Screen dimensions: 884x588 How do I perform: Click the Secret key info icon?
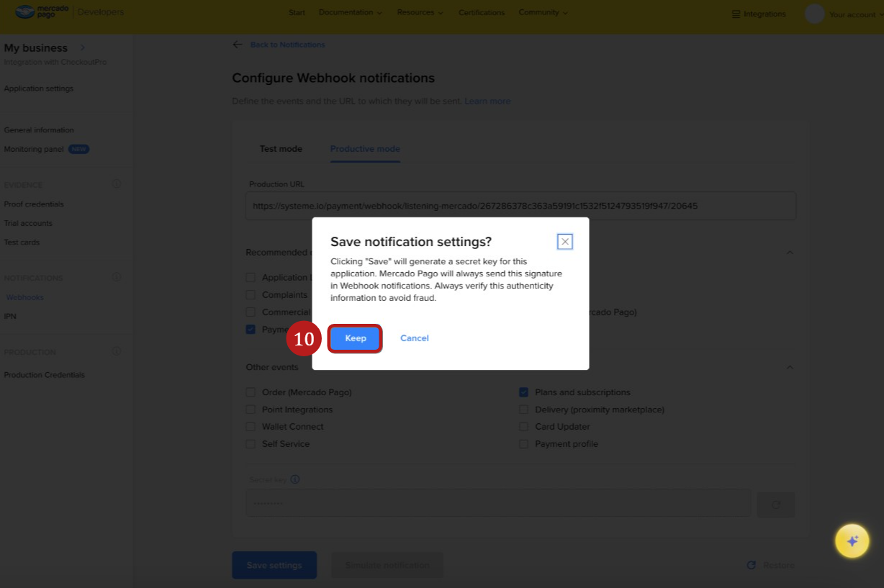point(295,479)
